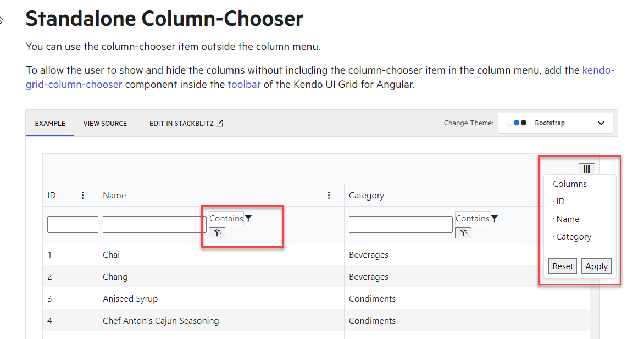Click the filter funnel icon for Name
Viewport: 644px width, 339px height.
[248, 219]
